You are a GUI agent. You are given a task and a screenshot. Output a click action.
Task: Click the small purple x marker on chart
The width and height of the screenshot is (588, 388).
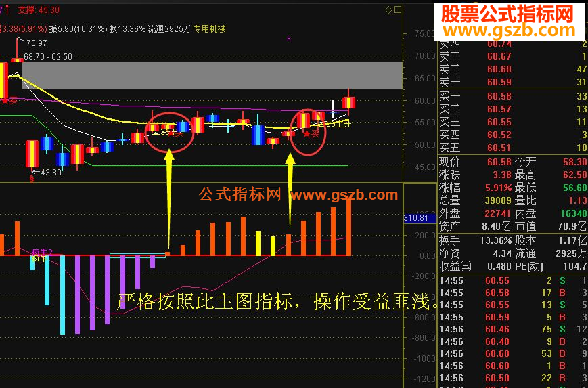[289, 39]
